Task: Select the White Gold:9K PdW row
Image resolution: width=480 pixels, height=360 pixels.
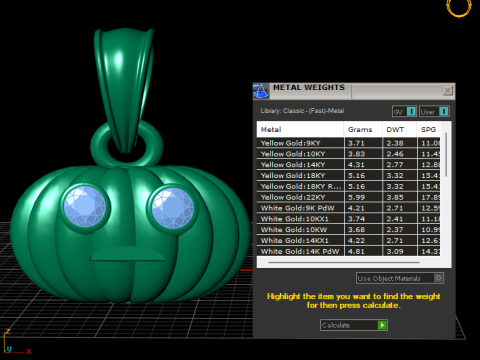Action: [348, 208]
